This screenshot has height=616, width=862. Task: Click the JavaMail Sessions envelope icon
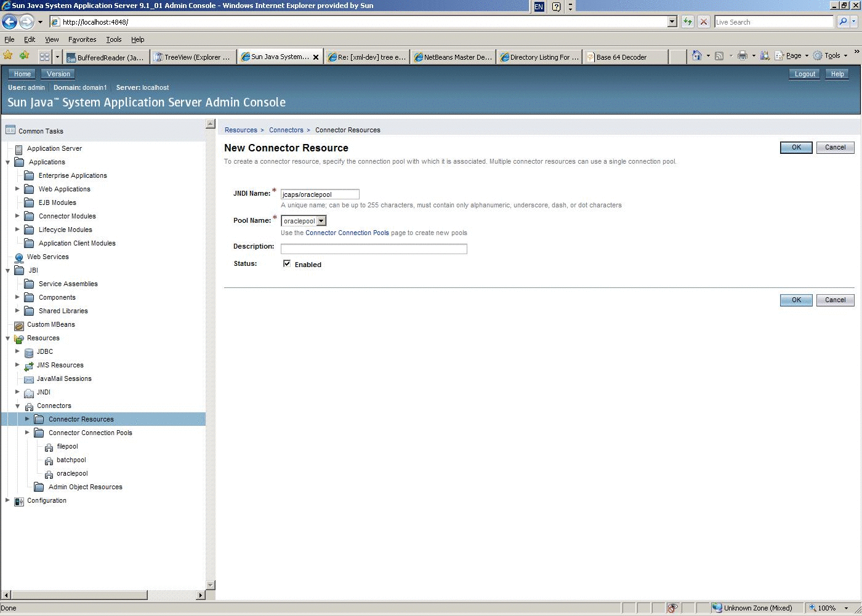pyautogui.click(x=29, y=379)
